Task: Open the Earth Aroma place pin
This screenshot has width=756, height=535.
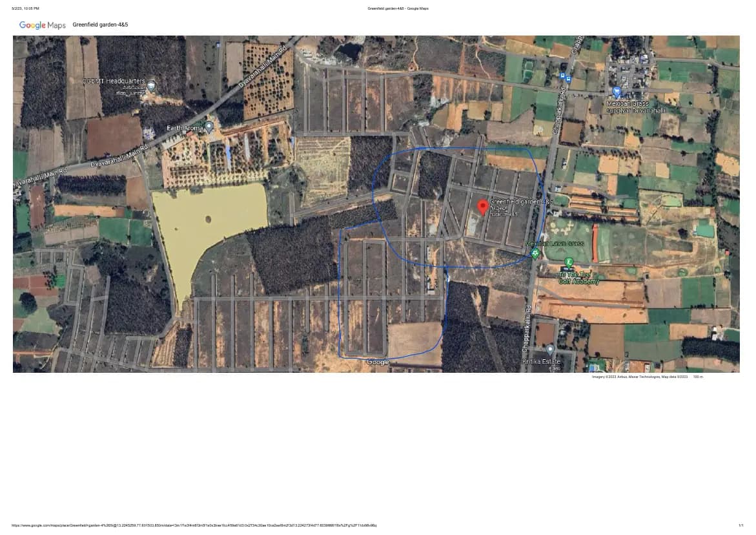Action: tap(209, 127)
